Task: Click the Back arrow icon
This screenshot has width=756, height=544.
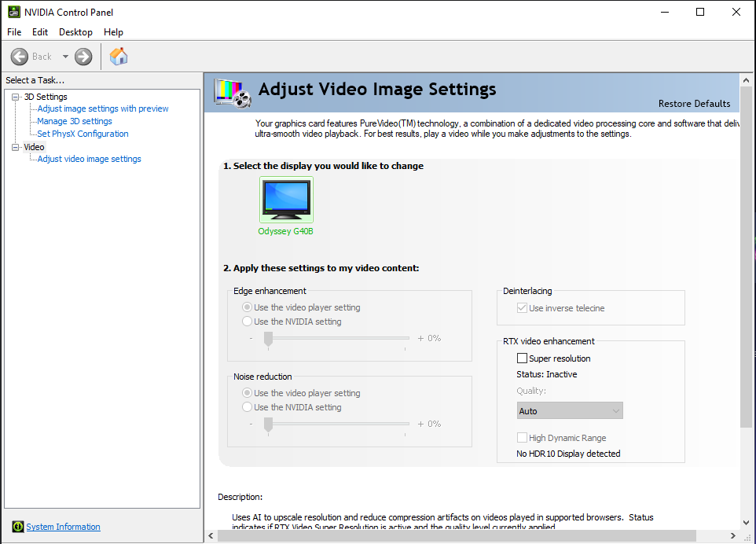Action: click(x=20, y=57)
